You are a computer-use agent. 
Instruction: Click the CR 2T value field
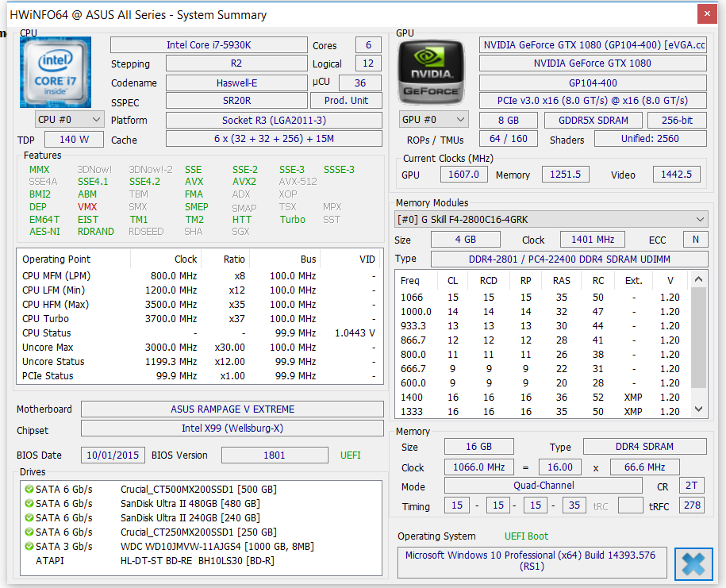point(692,486)
